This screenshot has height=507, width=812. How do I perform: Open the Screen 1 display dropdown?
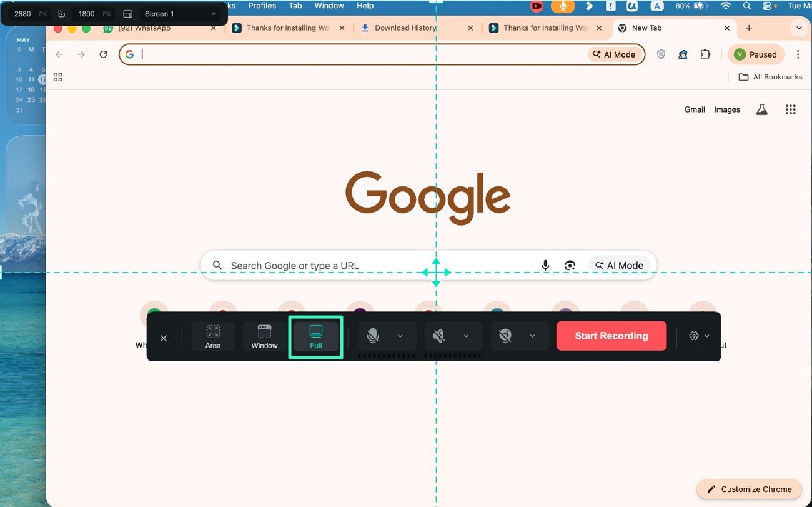(180, 14)
